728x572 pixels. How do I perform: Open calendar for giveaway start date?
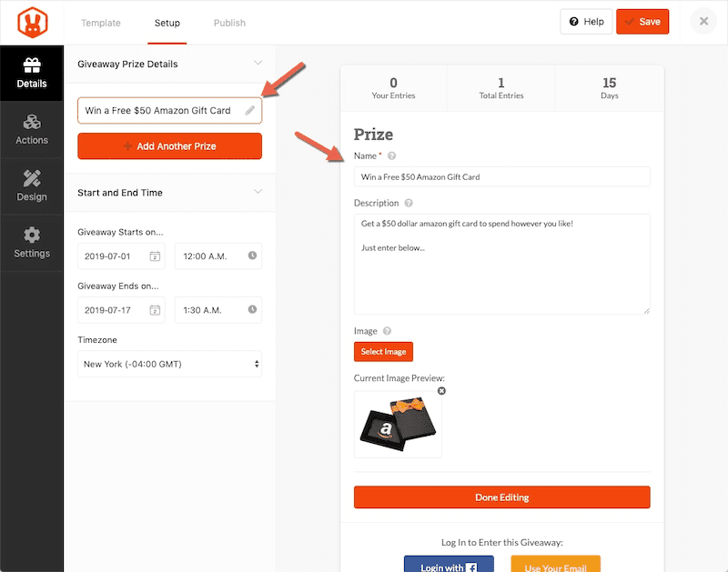tap(155, 256)
